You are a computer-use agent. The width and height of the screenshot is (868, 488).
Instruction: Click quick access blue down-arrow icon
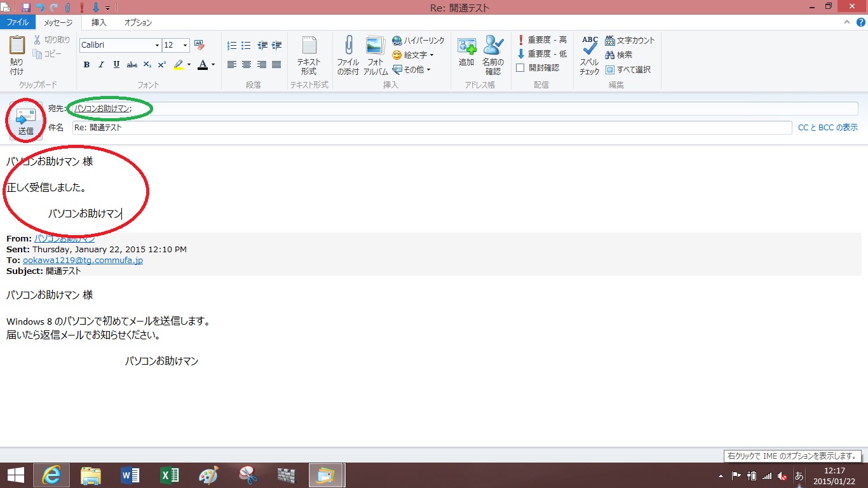pyautogui.click(x=96, y=8)
